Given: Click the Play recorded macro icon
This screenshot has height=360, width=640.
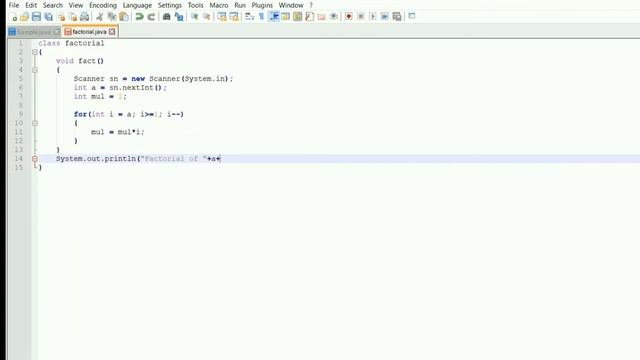Looking at the screenshot, I should 373,17.
